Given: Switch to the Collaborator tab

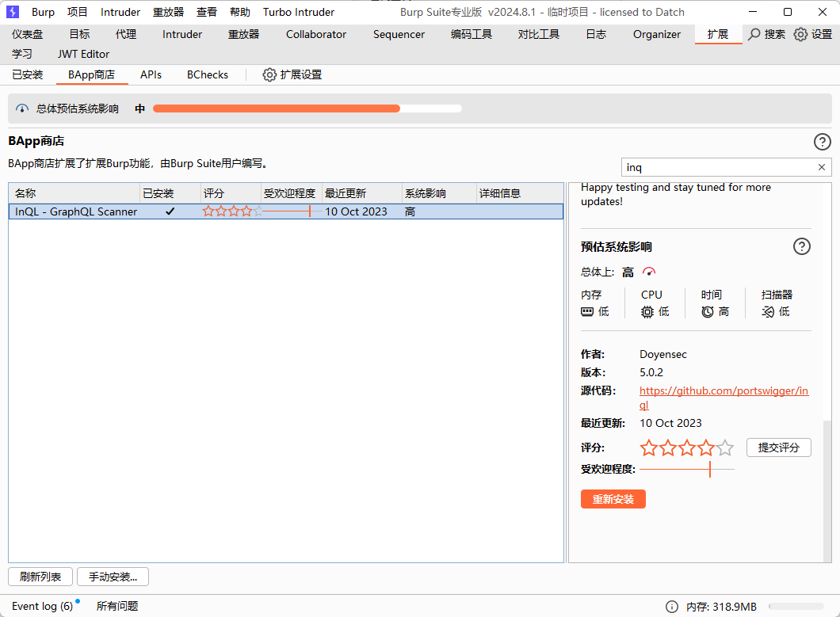Looking at the screenshot, I should pyautogui.click(x=316, y=34).
